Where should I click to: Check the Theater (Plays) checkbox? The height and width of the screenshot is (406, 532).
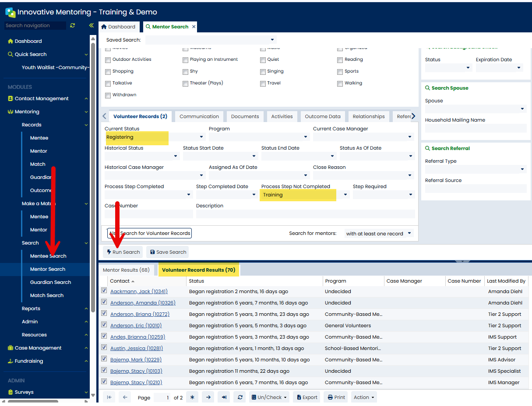186,84
